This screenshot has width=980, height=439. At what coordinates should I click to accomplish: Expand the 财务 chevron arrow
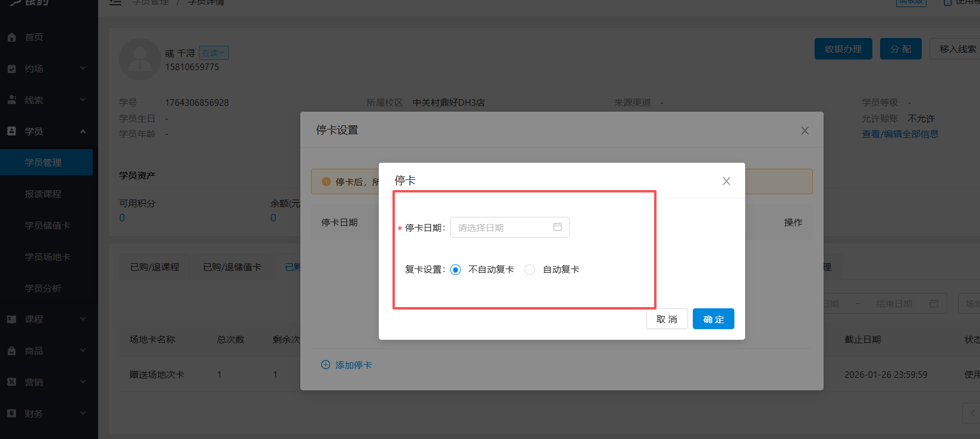pyautogui.click(x=83, y=413)
